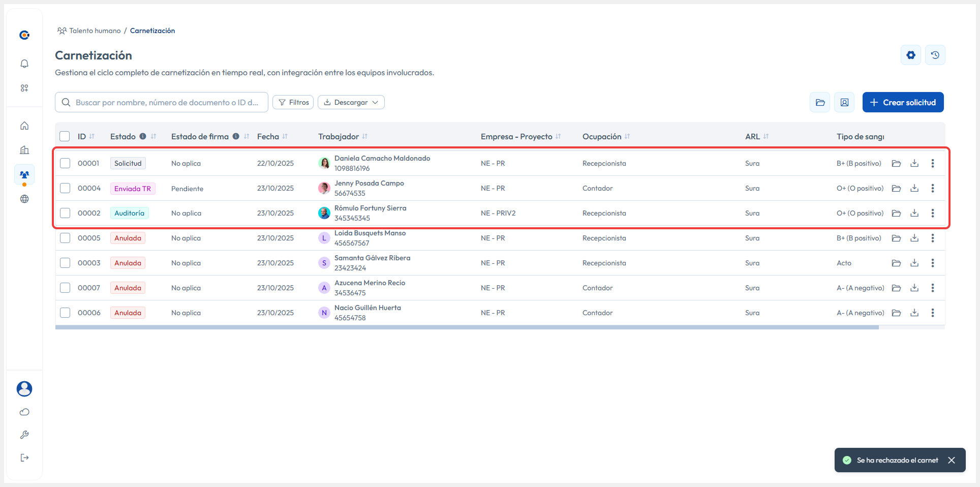Open three-dot menu for Rómulo Fortuny Sierra
The image size is (980, 487).
932,213
